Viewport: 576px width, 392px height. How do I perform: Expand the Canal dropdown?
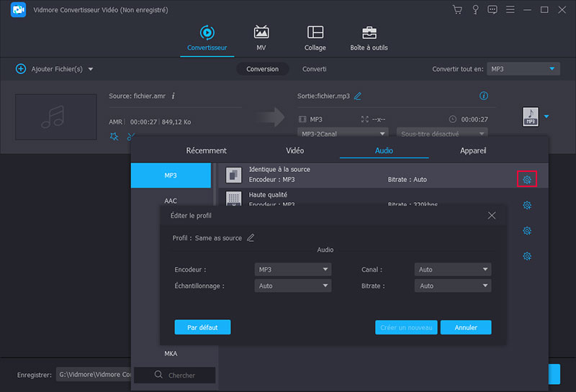[x=453, y=270]
